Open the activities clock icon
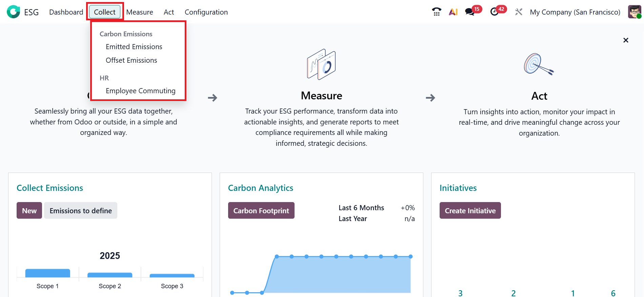This screenshot has width=644, height=297. 495,12
